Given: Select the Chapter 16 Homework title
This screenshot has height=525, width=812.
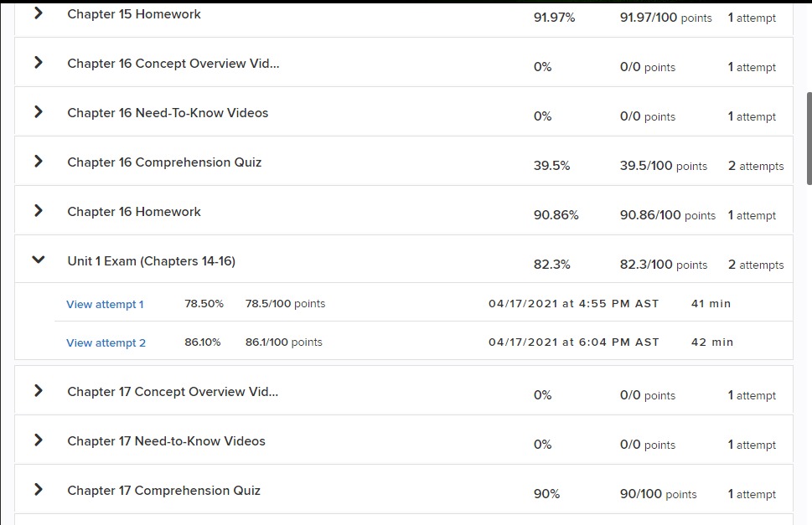Looking at the screenshot, I should [134, 212].
